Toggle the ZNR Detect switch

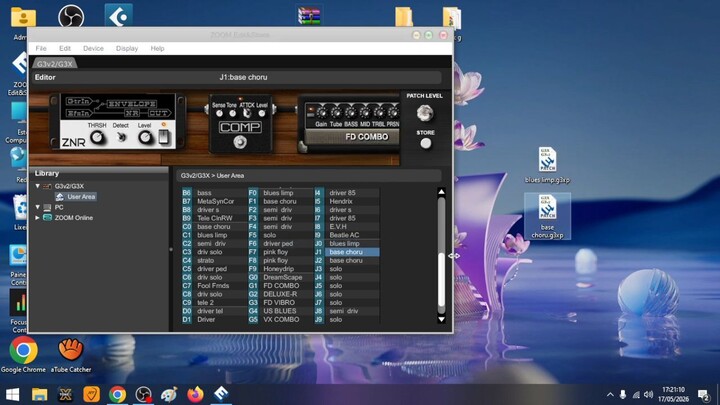[121, 137]
